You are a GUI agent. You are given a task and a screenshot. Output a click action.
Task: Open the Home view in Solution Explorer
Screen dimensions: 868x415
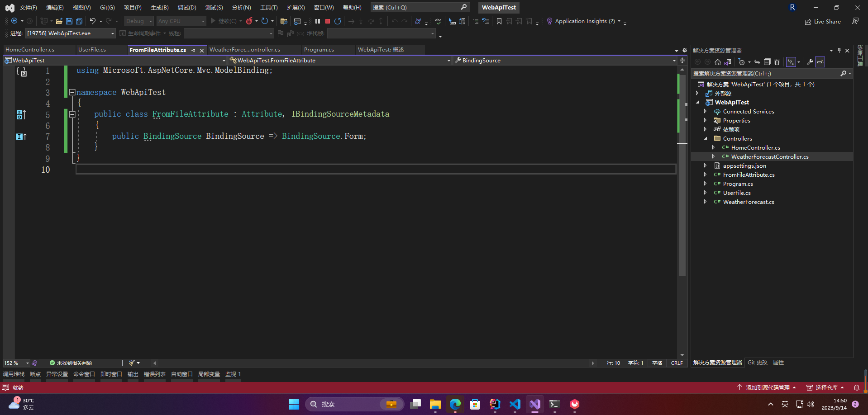[x=718, y=62]
